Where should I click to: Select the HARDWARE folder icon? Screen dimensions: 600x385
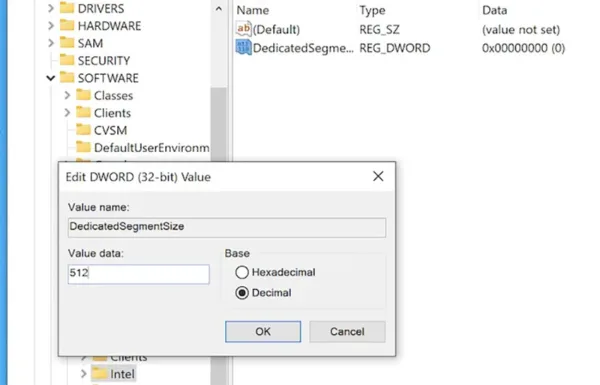point(67,25)
